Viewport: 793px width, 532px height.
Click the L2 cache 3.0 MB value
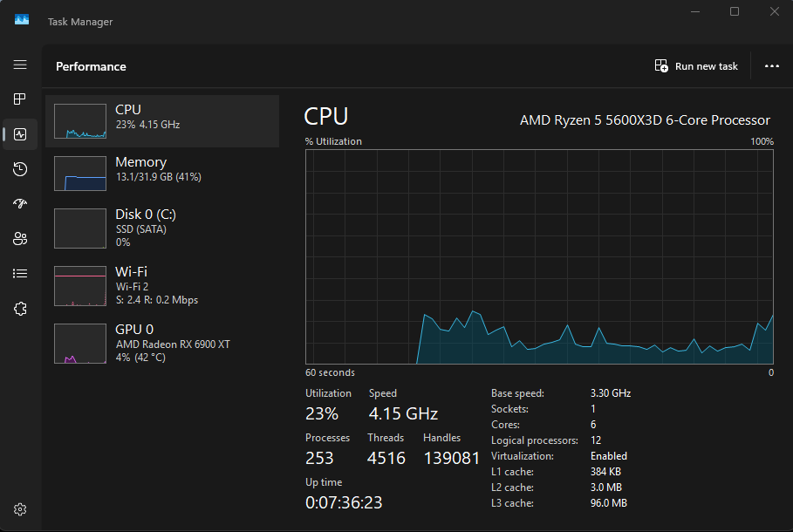[x=606, y=488]
